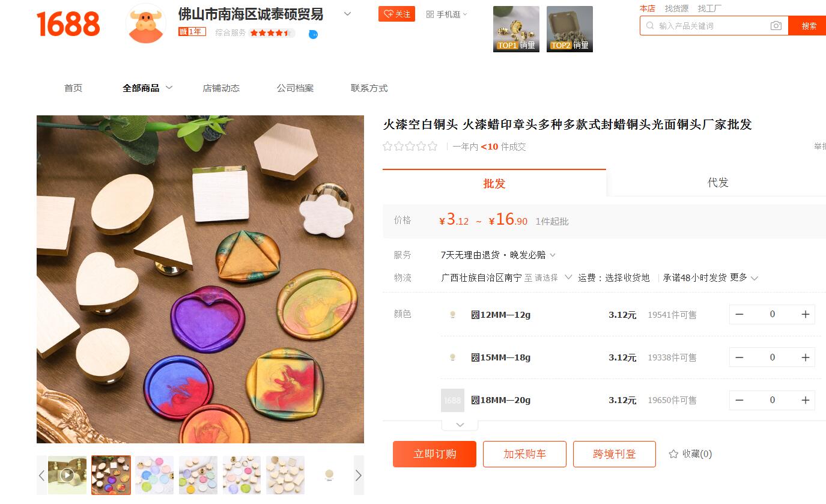Screen dimensions: 826x504
Task: Open the 全部商品 dropdown menu
Action: coord(147,88)
